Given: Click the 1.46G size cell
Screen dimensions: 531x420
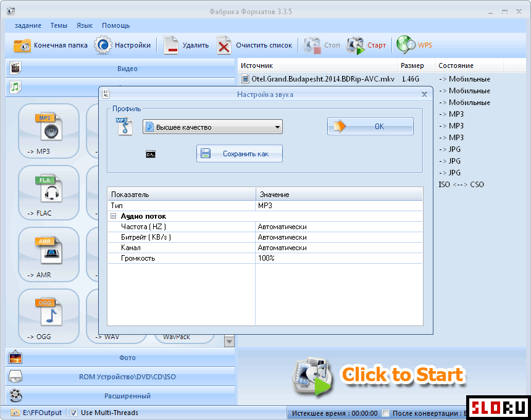Looking at the screenshot, I should coord(411,79).
